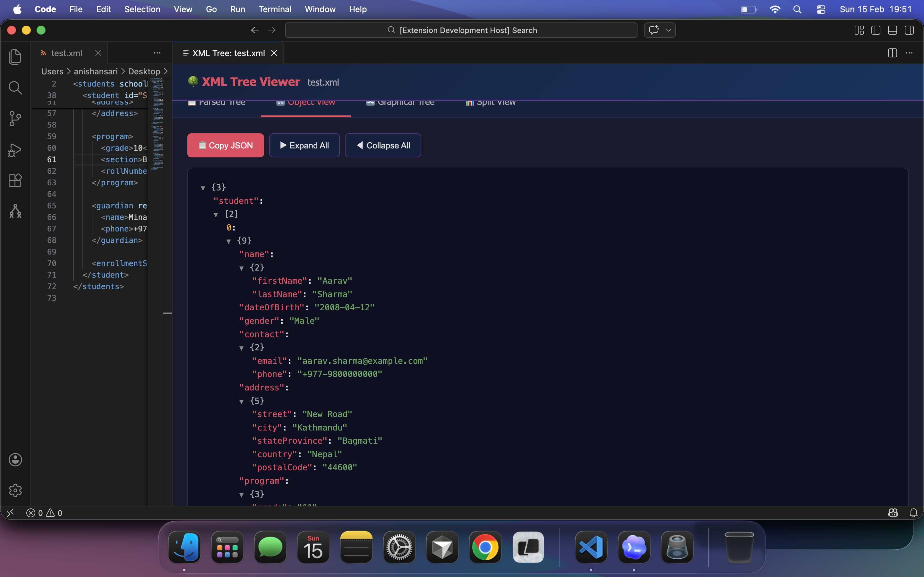Open the Source Control view

coord(15,119)
